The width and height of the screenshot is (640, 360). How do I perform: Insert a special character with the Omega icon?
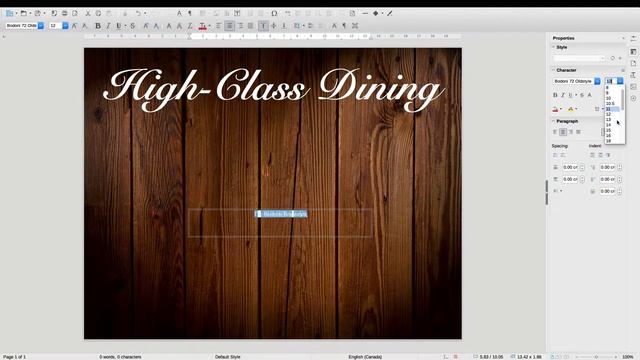[274, 13]
